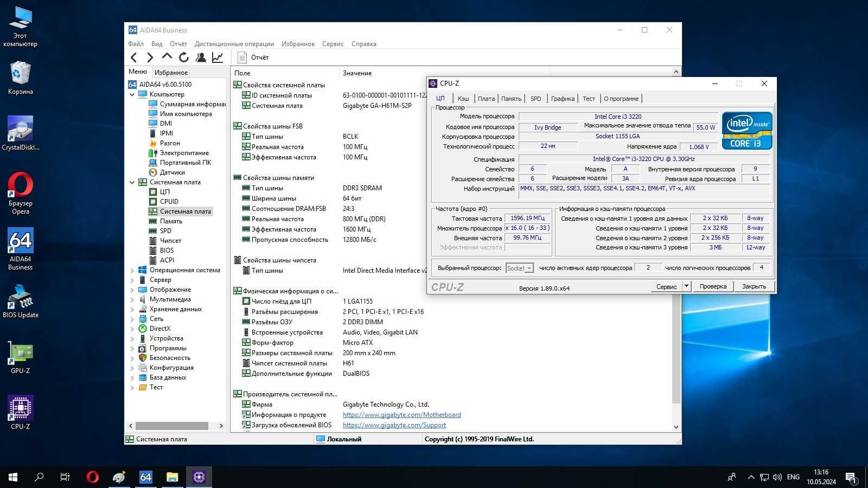Image resolution: width=868 pixels, height=488 pixels.
Task: Click the Отчёт report toolbar button
Action: coord(253,57)
